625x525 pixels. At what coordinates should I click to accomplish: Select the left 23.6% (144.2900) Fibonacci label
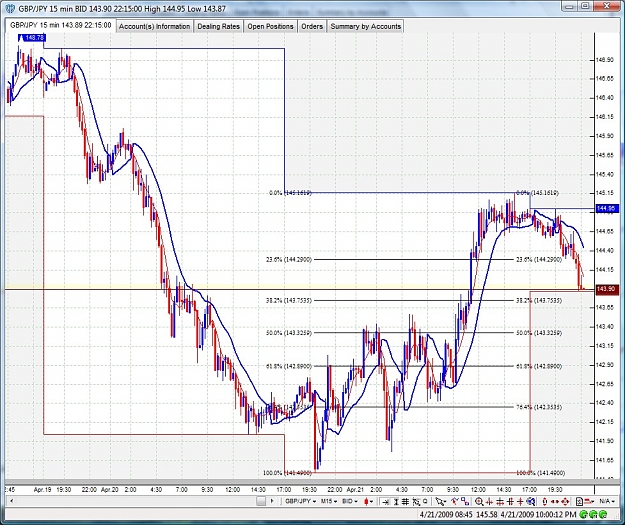pos(289,260)
